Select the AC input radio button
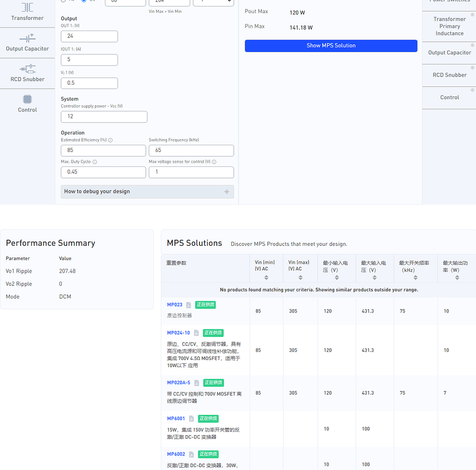 tap(63, 1)
